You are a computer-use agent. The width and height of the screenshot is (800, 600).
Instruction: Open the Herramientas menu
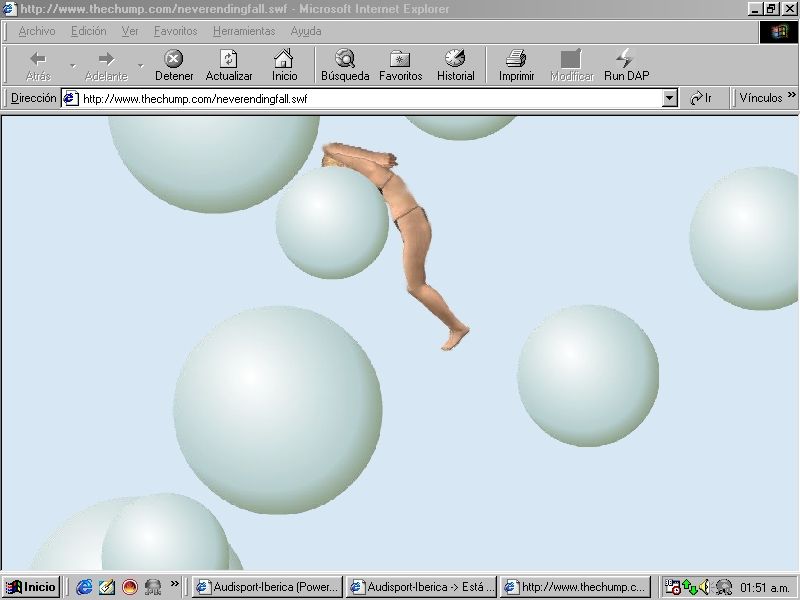(244, 31)
